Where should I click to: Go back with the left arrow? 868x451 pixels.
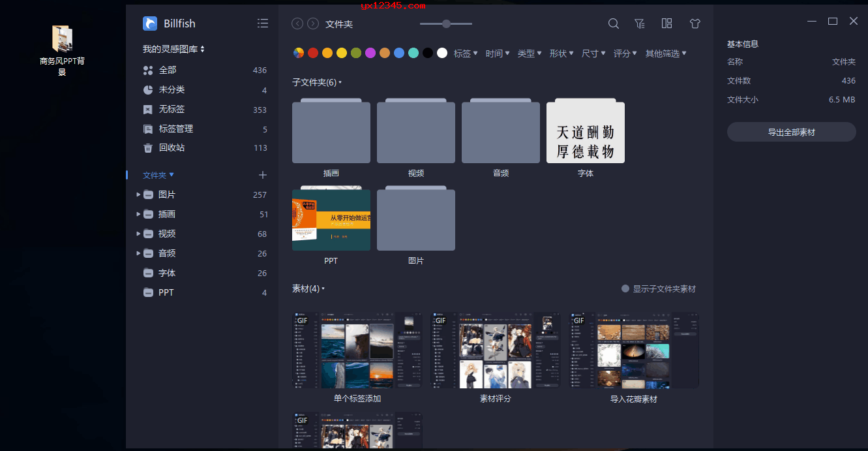pyautogui.click(x=297, y=23)
